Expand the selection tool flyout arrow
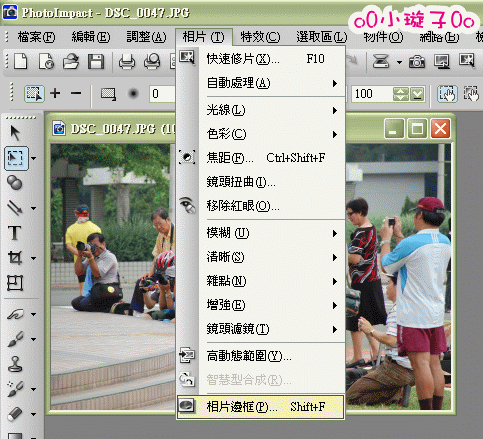The width and height of the screenshot is (483, 439). (x=34, y=158)
